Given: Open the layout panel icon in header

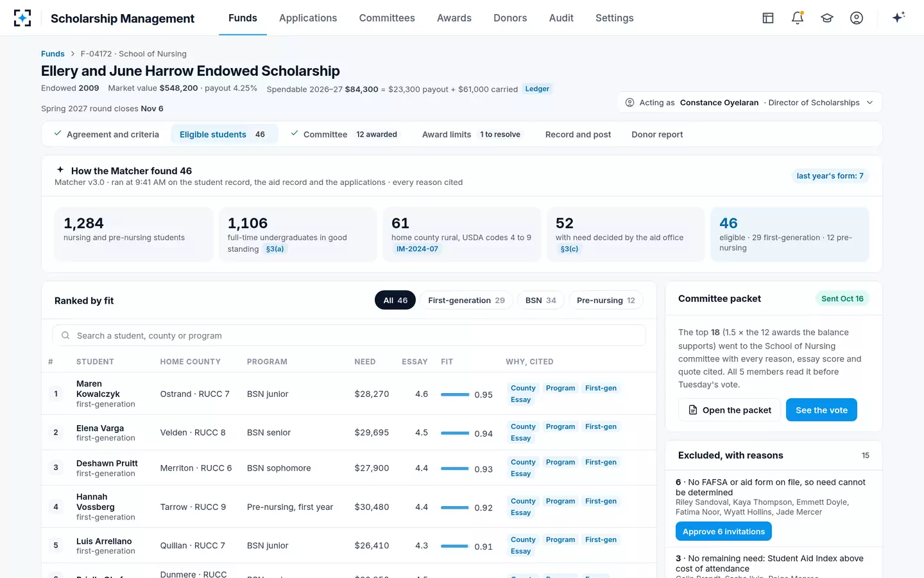Looking at the screenshot, I should pos(768,18).
